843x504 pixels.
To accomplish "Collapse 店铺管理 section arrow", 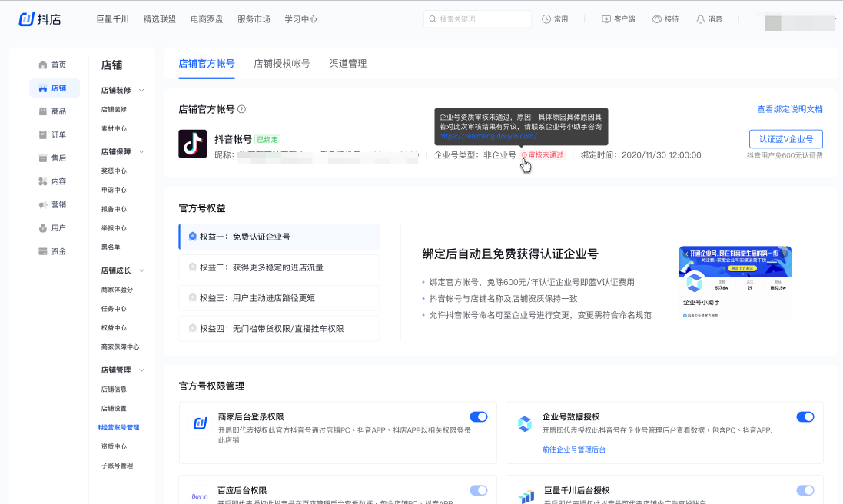I will click(141, 370).
